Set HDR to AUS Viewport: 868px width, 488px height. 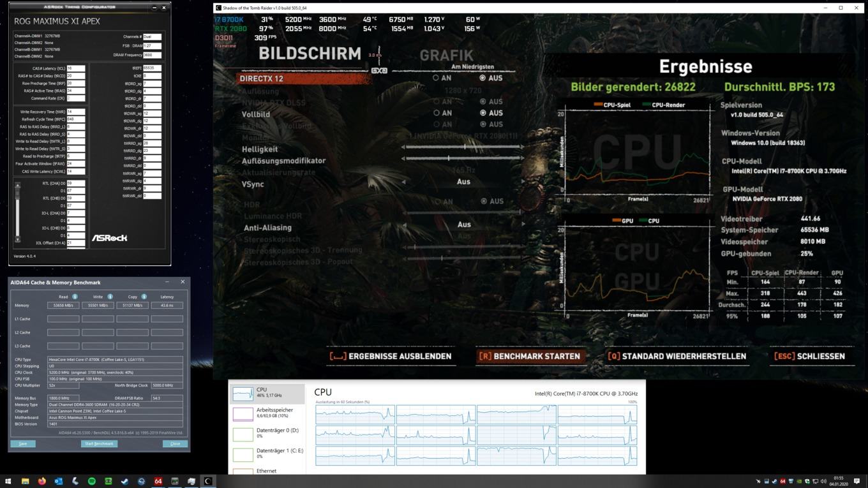point(492,202)
